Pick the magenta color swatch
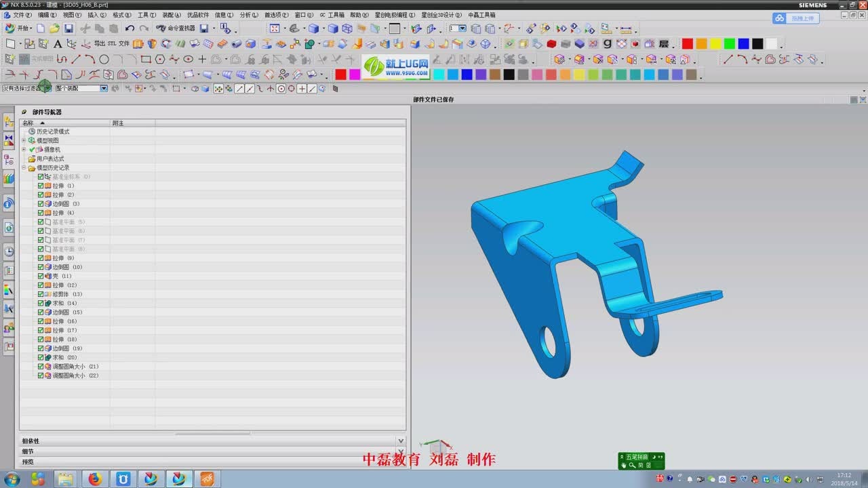 (x=355, y=75)
